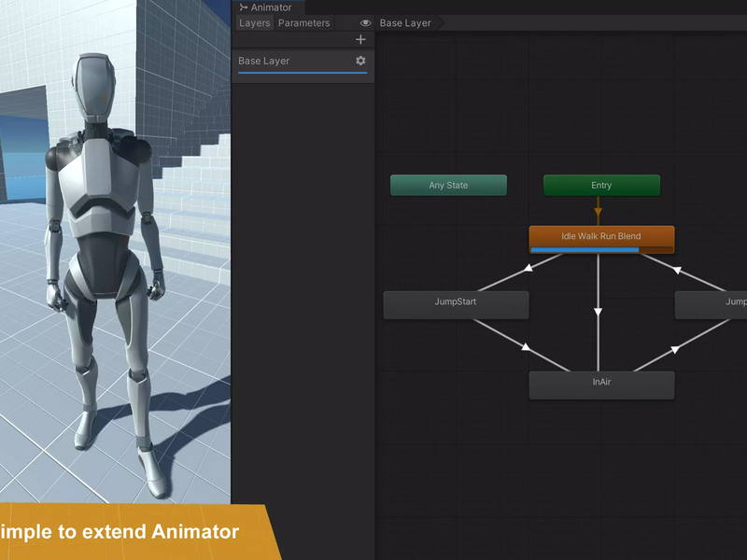Viewport: 747px width, 560px height.
Task: Select the Any State node
Action: pyautogui.click(x=448, y=185)
